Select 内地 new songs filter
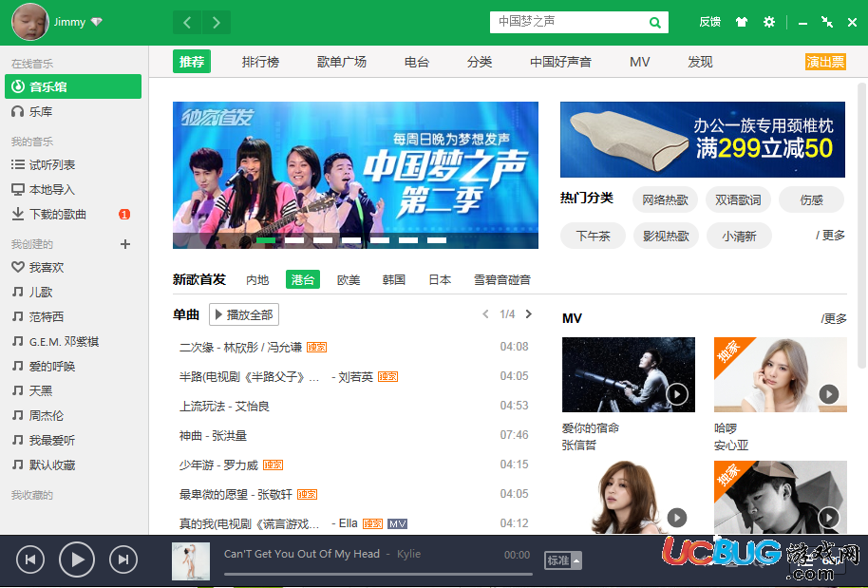 click(x=257, y=279)
